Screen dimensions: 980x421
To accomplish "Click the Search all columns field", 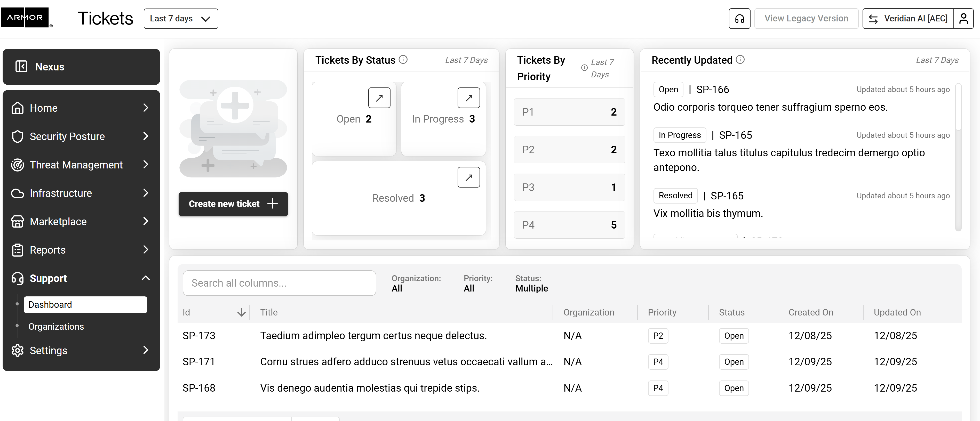I will (279, 283).
